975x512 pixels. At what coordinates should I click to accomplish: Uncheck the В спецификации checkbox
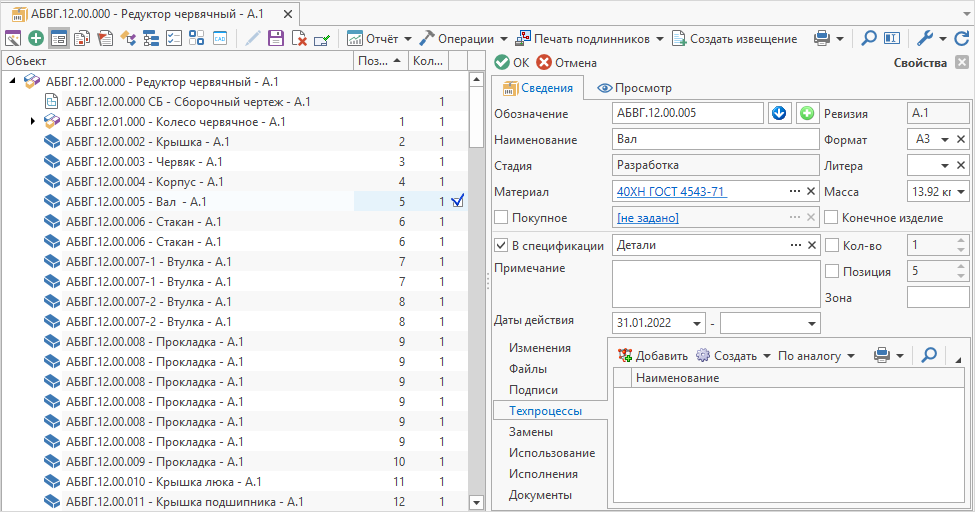point(501,245)
